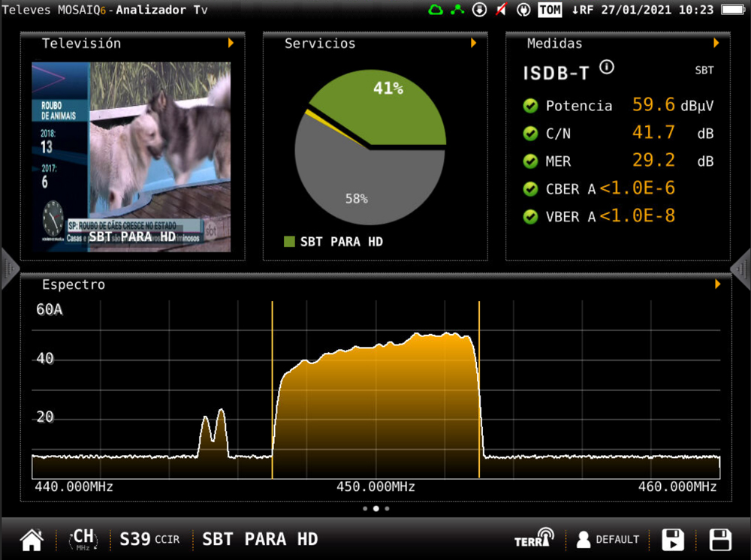
Task: Expand the Televisión panel arrow
Action: 231,43
